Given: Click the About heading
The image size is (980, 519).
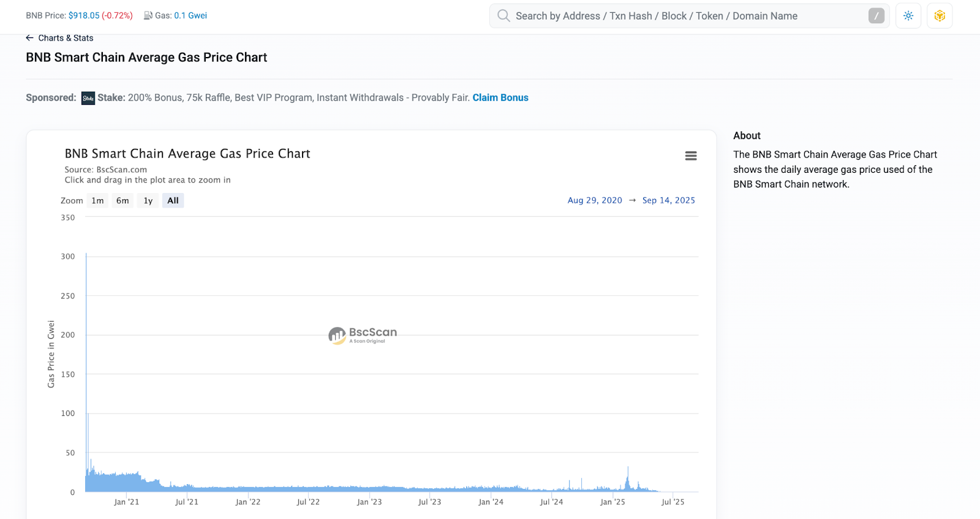Looking at the screenshot, I should click(x=747, y=135).
